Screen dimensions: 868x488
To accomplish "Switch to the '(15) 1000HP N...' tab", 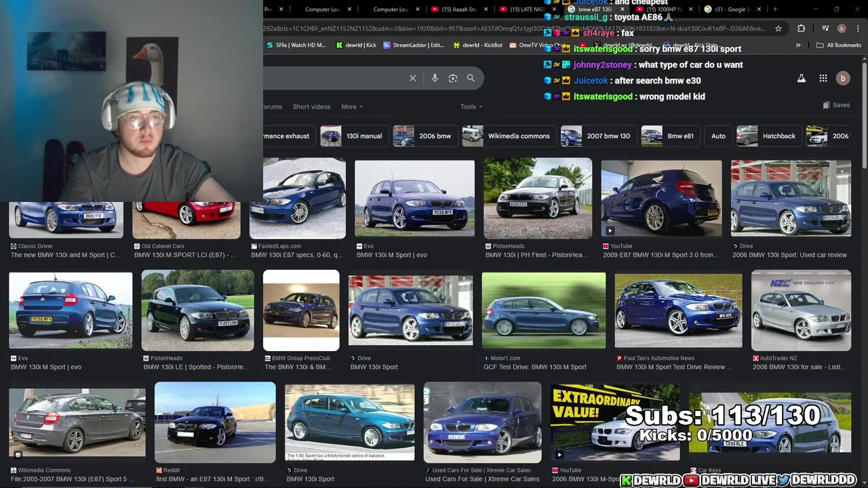I will [664, 9].
